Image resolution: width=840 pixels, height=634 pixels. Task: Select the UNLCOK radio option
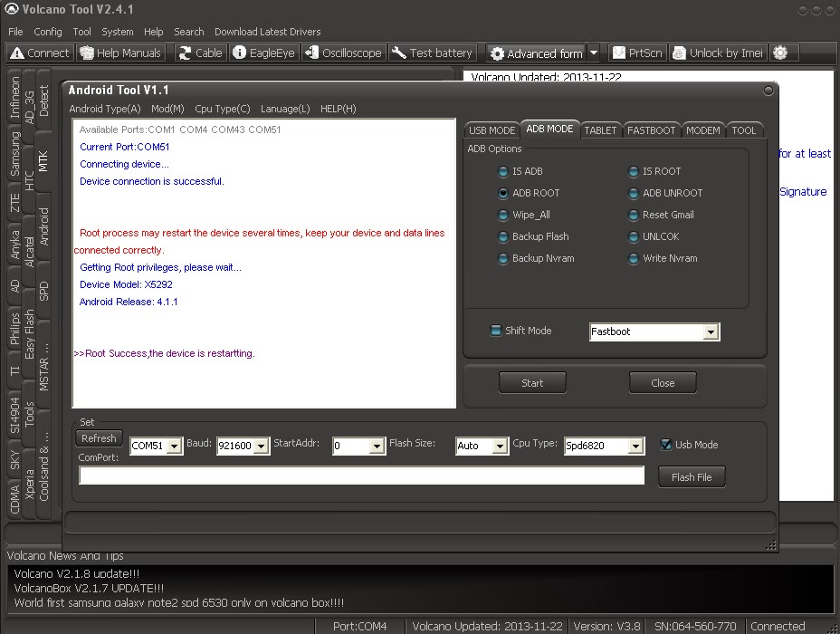point(634,236)
